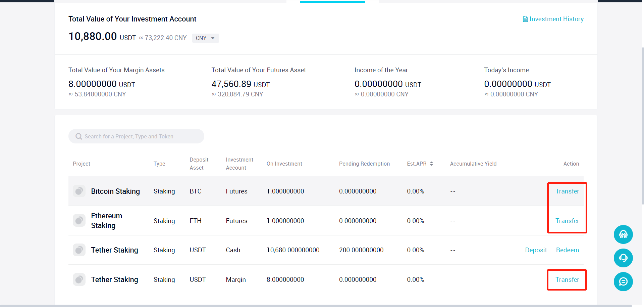The image size is (644, 307).
Task: Open the headset customer support button
Action: 623,258
